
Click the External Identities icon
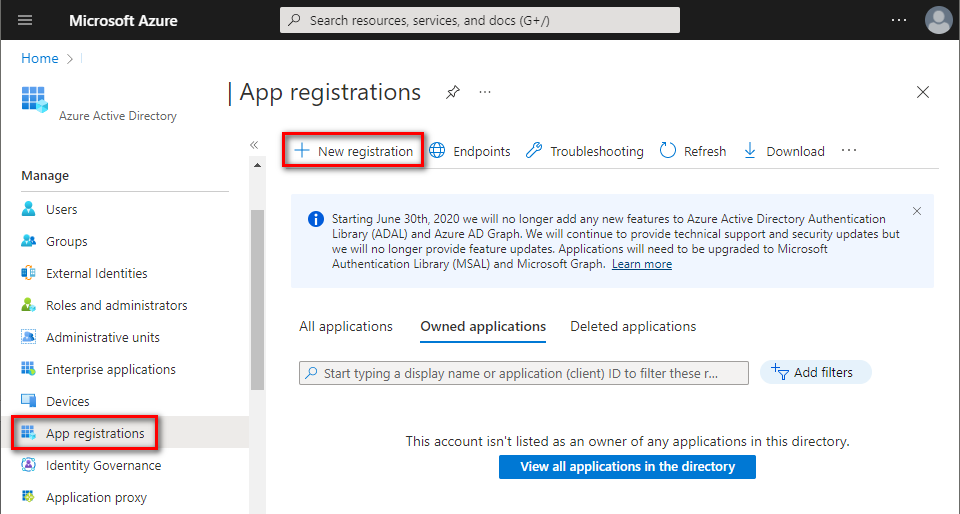click(28, 273)
